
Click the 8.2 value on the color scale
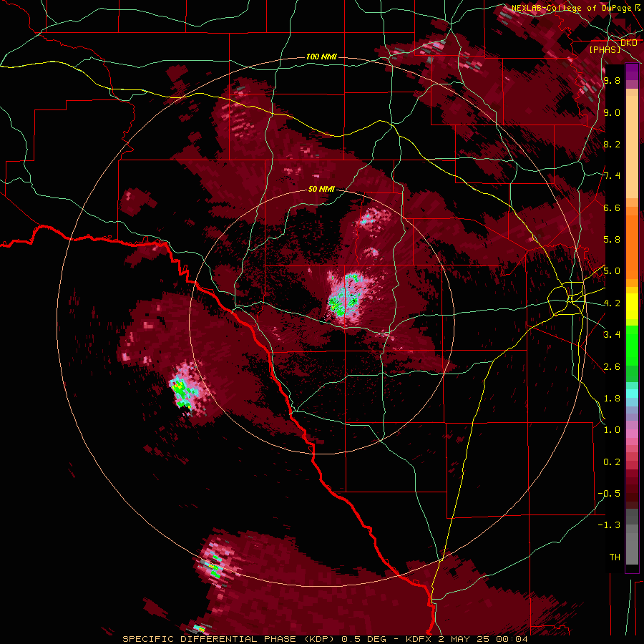(612, 145)
